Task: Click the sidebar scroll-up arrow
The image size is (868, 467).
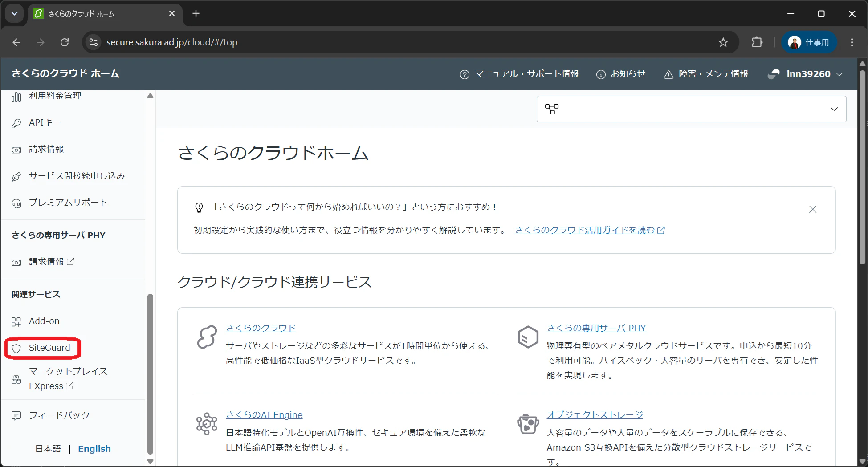Action: pos(150,96)
